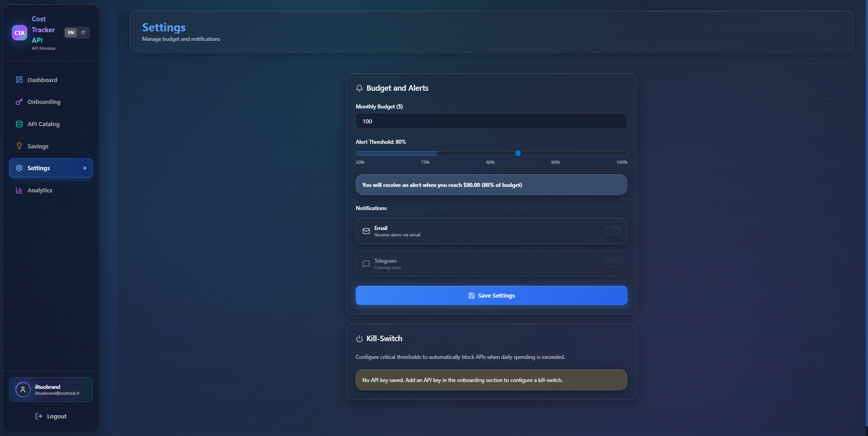Screen dimensions: 868x436
Task: Enable the Email notifications toggle
Action: tap(612, 231)
